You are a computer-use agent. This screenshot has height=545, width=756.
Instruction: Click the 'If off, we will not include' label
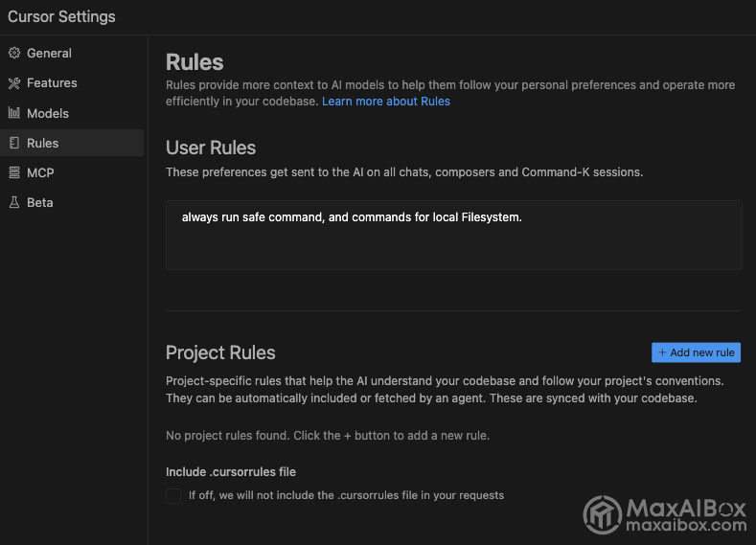pos(346,495)
